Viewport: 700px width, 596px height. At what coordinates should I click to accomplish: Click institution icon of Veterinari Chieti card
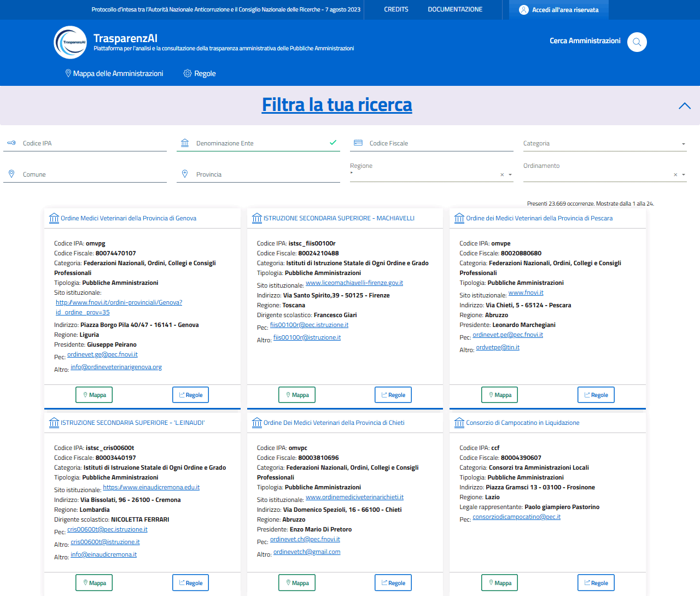click(x=257, y=423)
